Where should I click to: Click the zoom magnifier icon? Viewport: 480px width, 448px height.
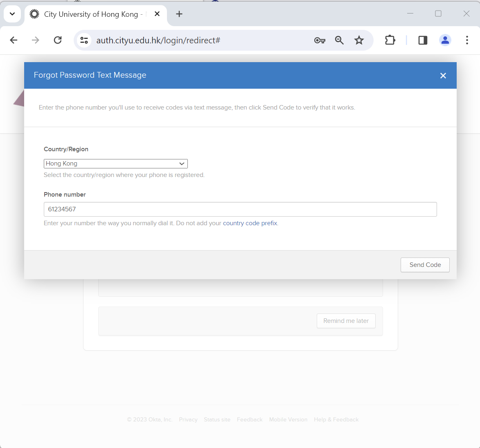point(339,40)
